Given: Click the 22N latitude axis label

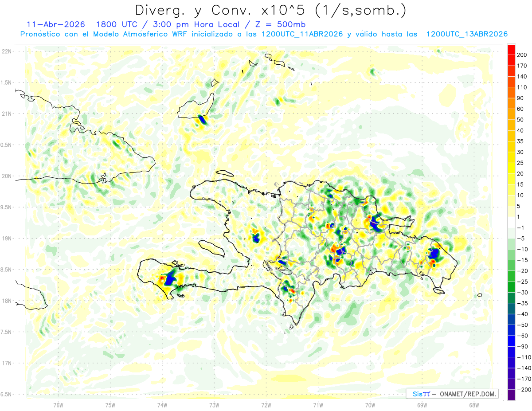Looking at the screenshot, I should [7, 51].
